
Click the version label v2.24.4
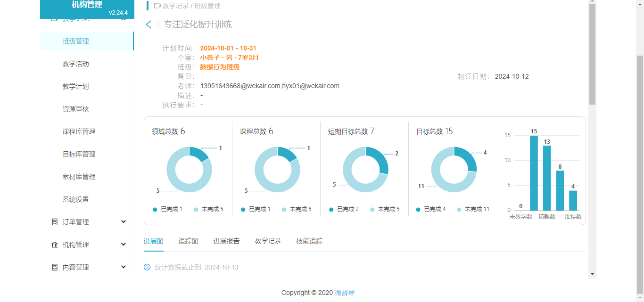pos(118,13)
